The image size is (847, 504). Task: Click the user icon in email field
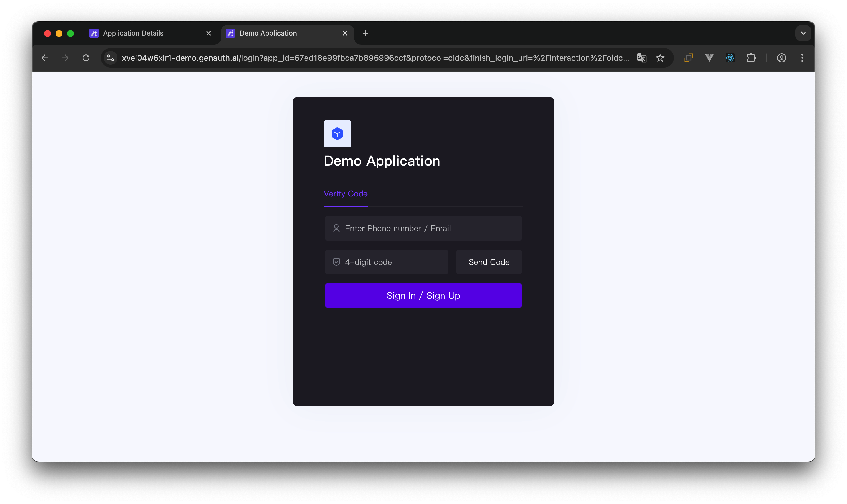tap(336, 228)
